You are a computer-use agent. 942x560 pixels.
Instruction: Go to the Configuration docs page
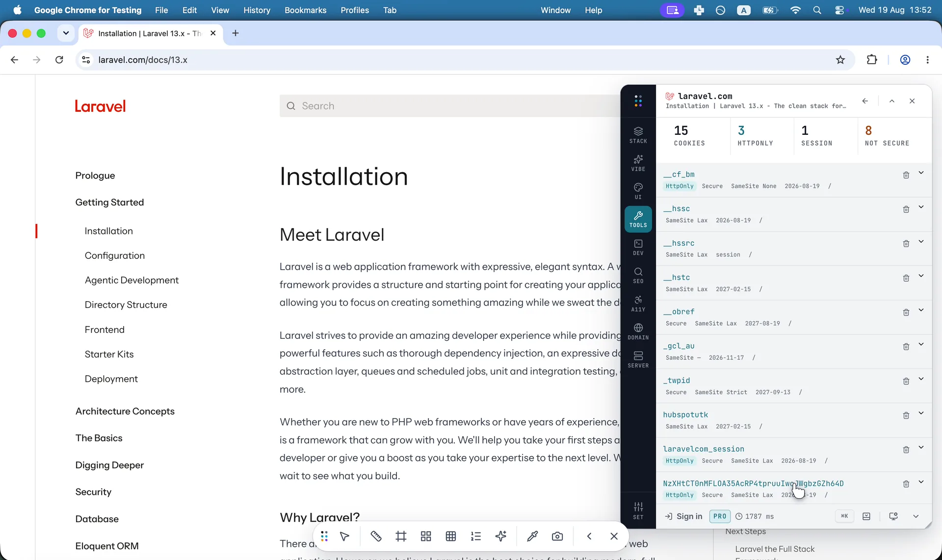114,255
